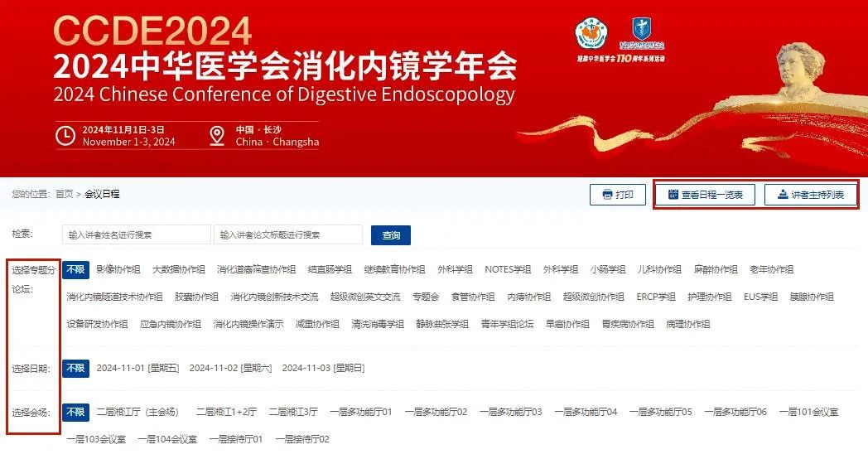Viewport: 868px width, 459px height.
Task: Choose venue 一层101会议室
Action: pos(808,412)
